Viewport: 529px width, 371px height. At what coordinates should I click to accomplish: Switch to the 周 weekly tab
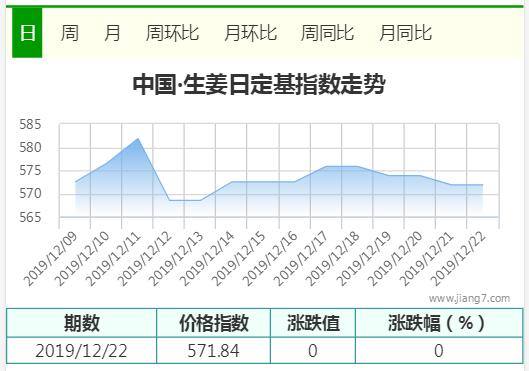click(69, 33)
